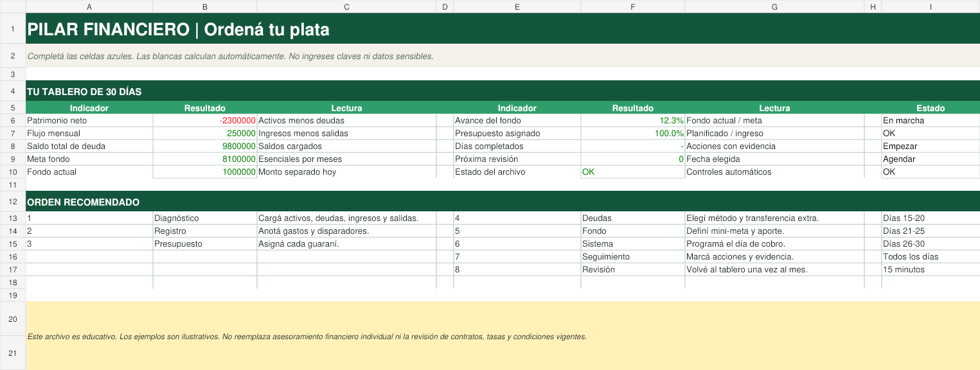Select the 'Días 26-30' cell

coord(931,244)
